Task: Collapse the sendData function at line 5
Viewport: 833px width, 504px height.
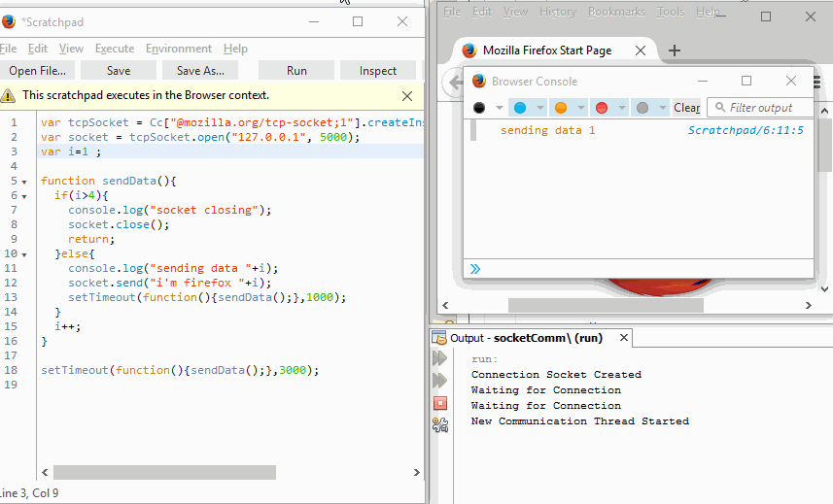Action: 24,182
